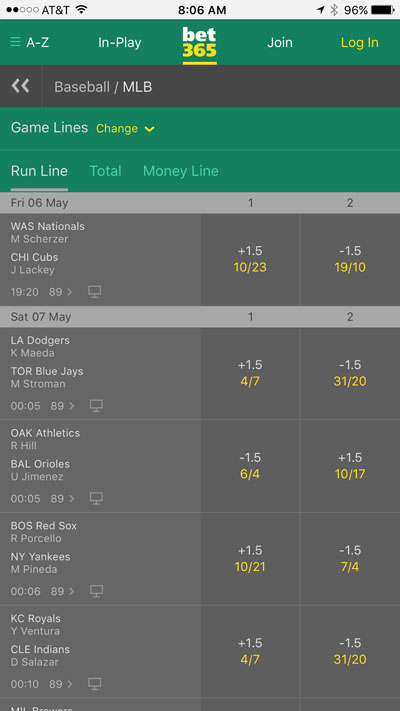Expand 89 markets for Nationals vs Cubs
400x711 pixels.
[61, 292]
